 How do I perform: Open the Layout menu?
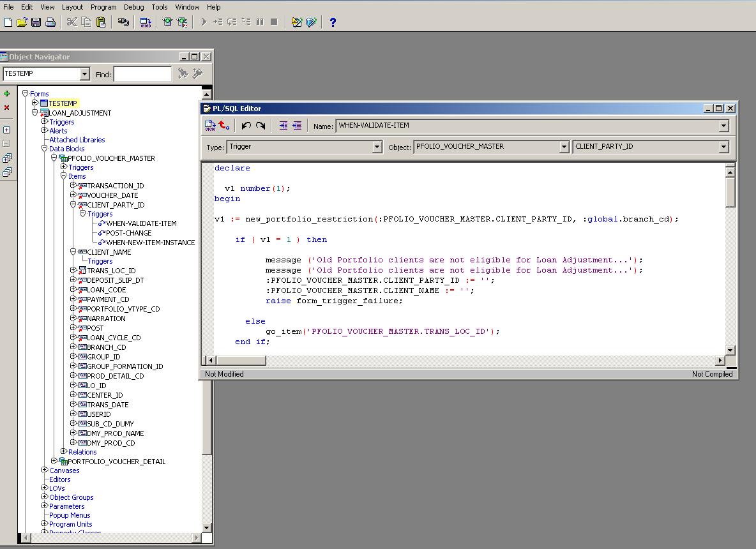coord(72,7)
